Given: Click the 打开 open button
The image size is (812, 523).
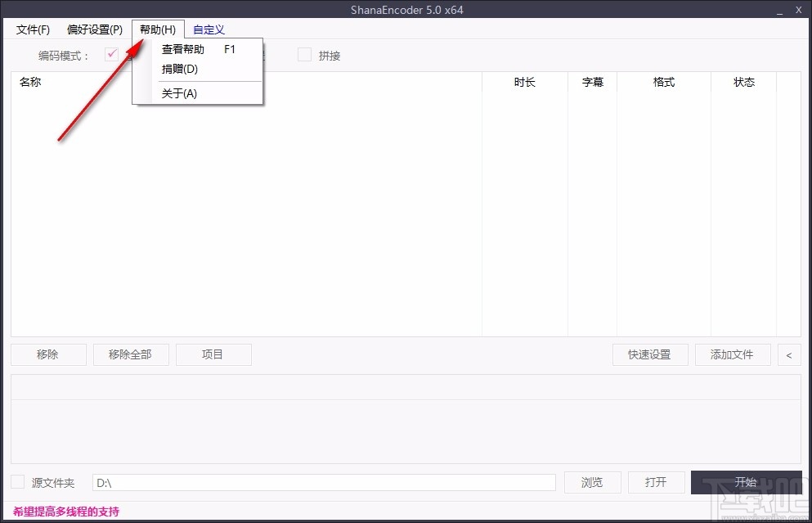Looking at the screenshot, I should [x=656, y=482].
